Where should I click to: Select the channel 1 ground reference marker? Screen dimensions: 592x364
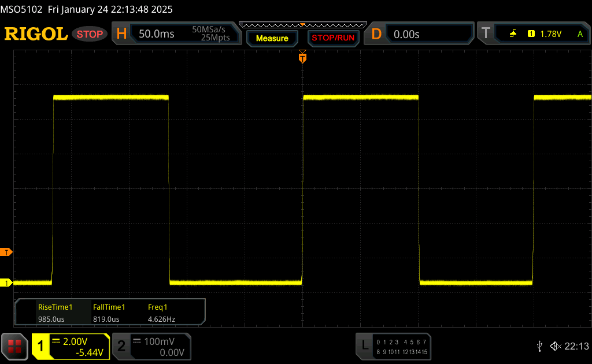pyautogui.click(x=6, y=283)
